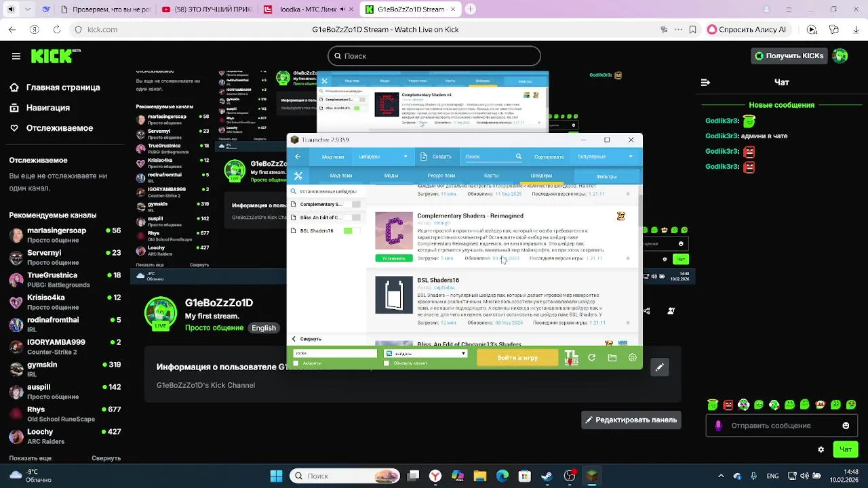The width and height of the screenshot is (868, 488).
Task: Open TLauncher settings gear icon
Action: 632,358
